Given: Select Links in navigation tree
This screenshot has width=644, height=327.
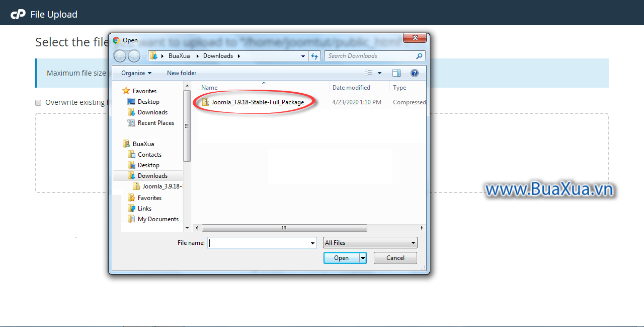Looking at the screenshot, I should pyautogui.click(x=144, y=209).
